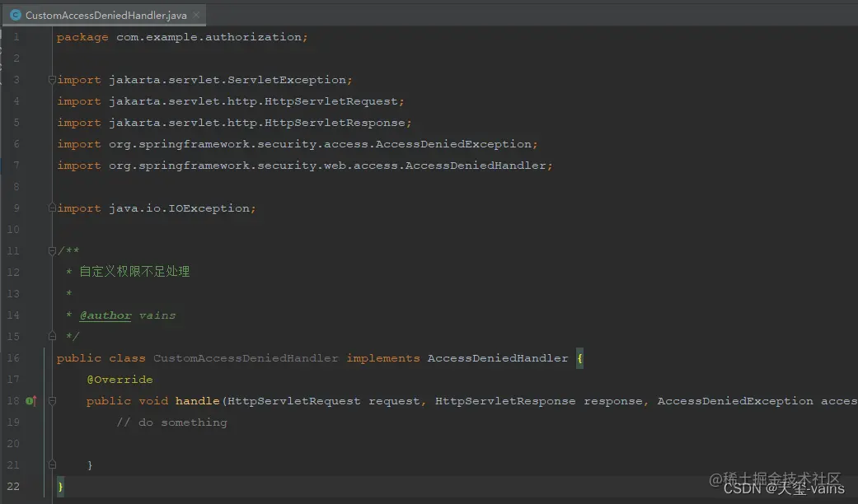The height and width of the screenshot is (504, 858).
Task: Collapse the handle method at line 18
Action: click(x=52, y=401)
